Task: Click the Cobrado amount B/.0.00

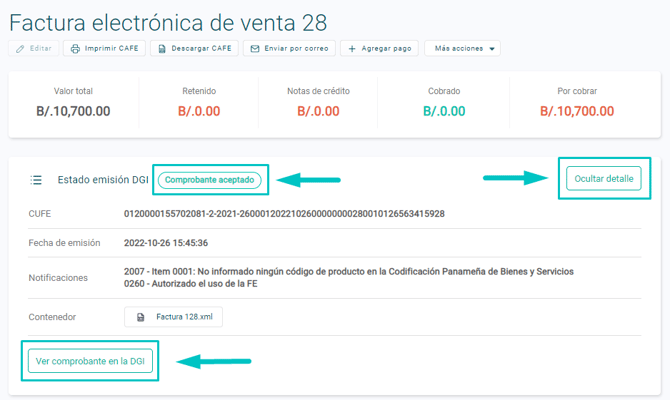Action: [444, 111]
